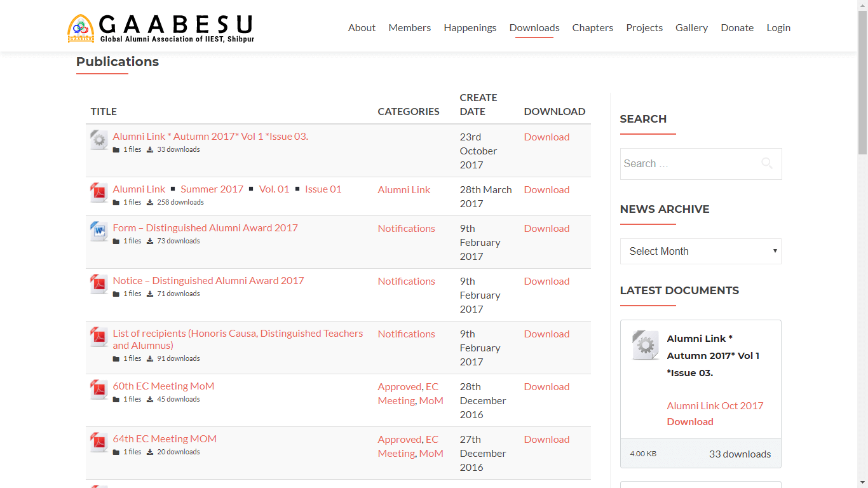Click PDF icon beside 64th EC Meeting MOM

tap(99, 442)
